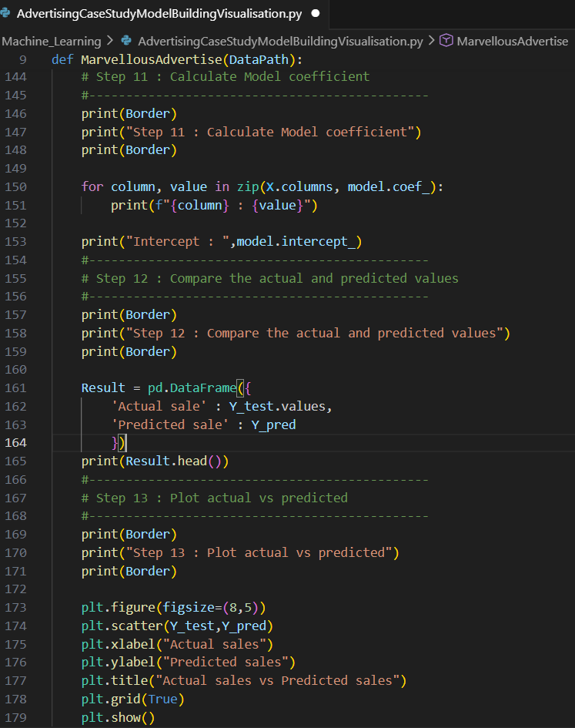Viewport: 575px width, 728px height.
Task: Click 'plt.ylabel("Predicted sales")' line
Action: pyautogui.click(x=189, y=662)
